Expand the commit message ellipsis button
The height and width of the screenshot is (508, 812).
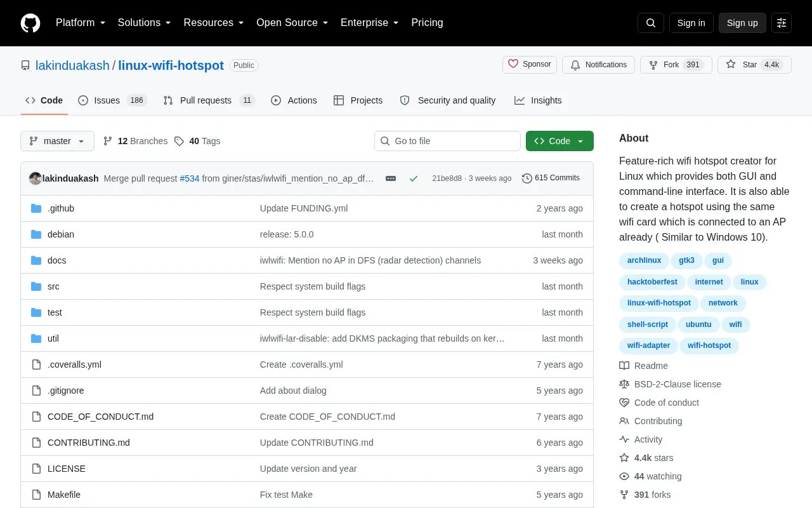click(x=391, y=178)
